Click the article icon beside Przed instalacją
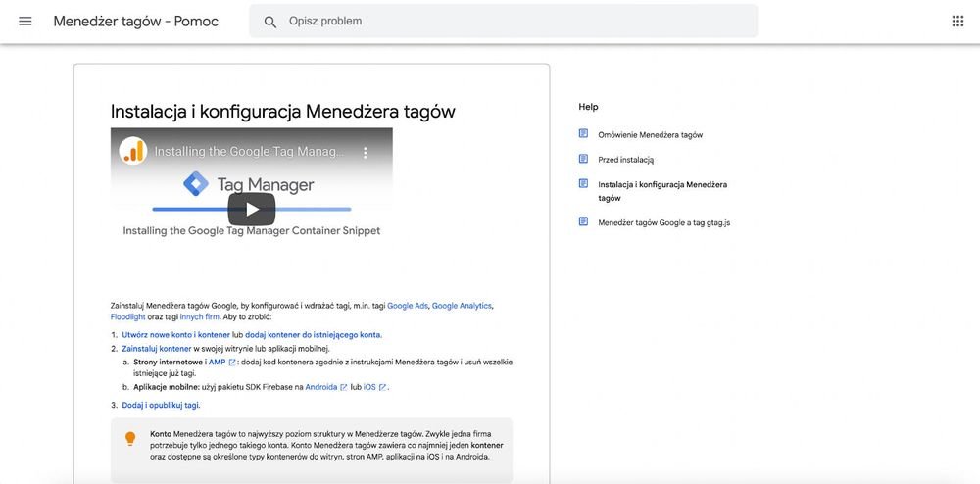The image size is (980, 484). [x=583, y=159]
